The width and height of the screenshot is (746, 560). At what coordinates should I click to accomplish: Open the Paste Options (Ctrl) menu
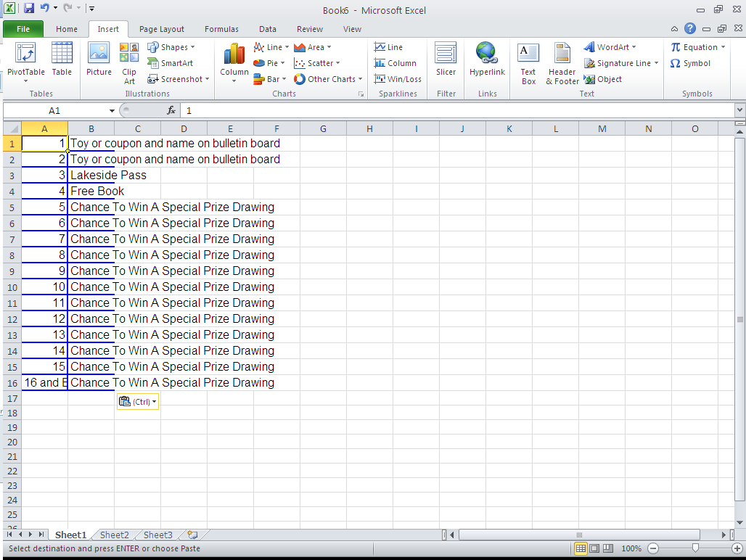(x=137, y=402)
